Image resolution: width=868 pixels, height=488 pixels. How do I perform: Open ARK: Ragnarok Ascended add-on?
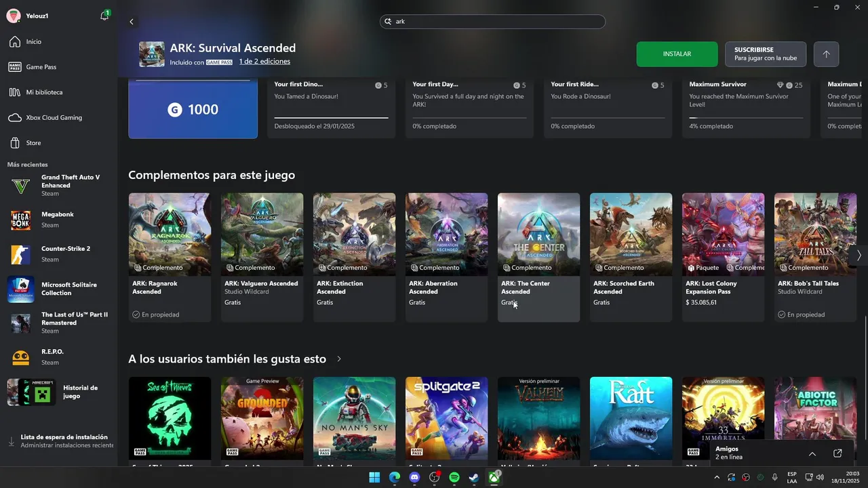170,258
